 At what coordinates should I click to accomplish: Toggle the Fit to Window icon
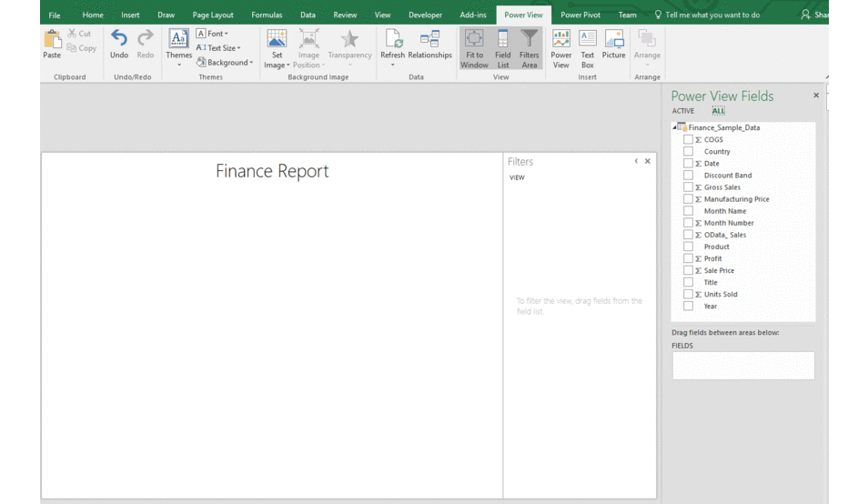pos(474,39)
